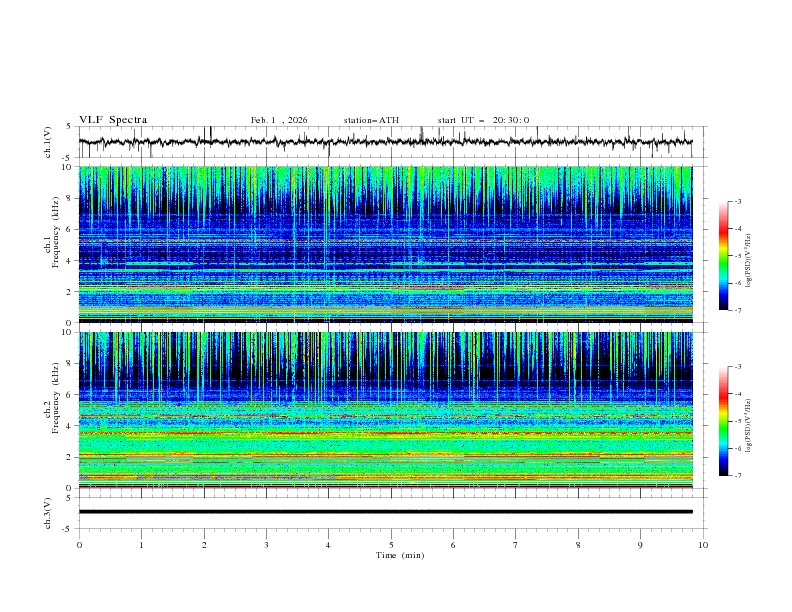This screenshot has width=792, height=612.
Task: Click the ch.3 flat black waveform trace
Action: click(385, 512)
